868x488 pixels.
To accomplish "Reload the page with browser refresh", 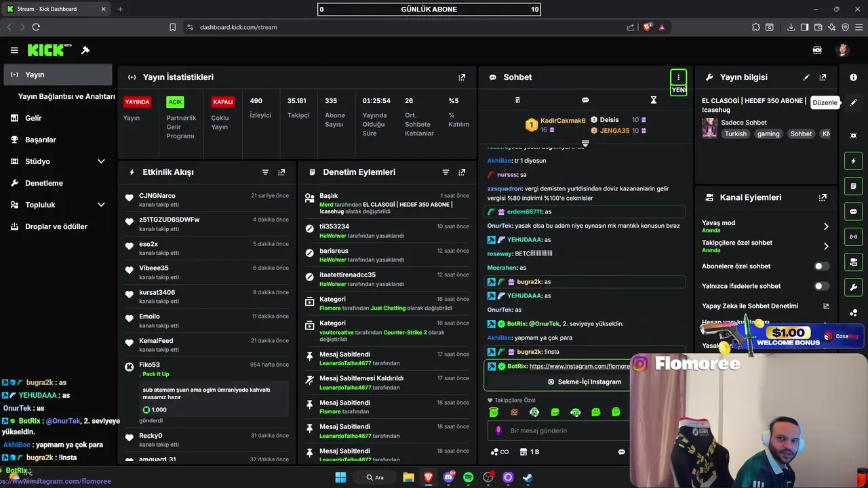I will [36, 27].
